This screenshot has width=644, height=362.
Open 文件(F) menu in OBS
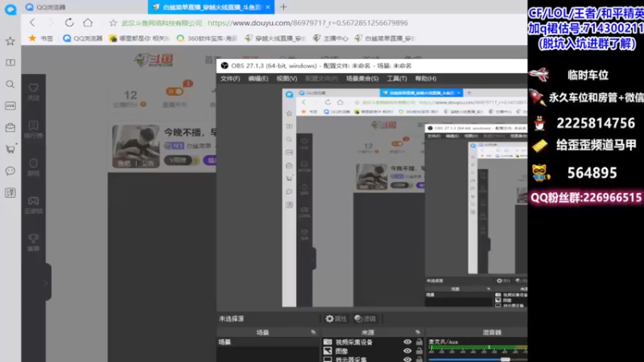tap(230, 78)
